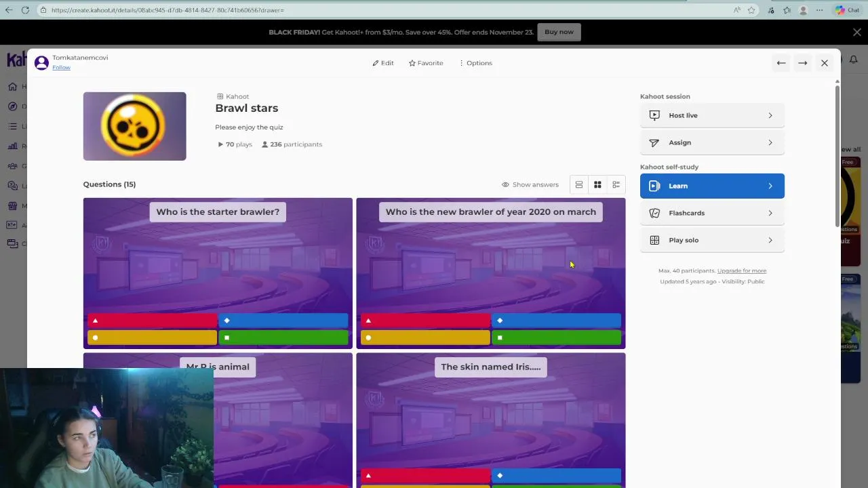
Task: Select yellow circle answer on starter brawler question
Action: click(152, 338)
